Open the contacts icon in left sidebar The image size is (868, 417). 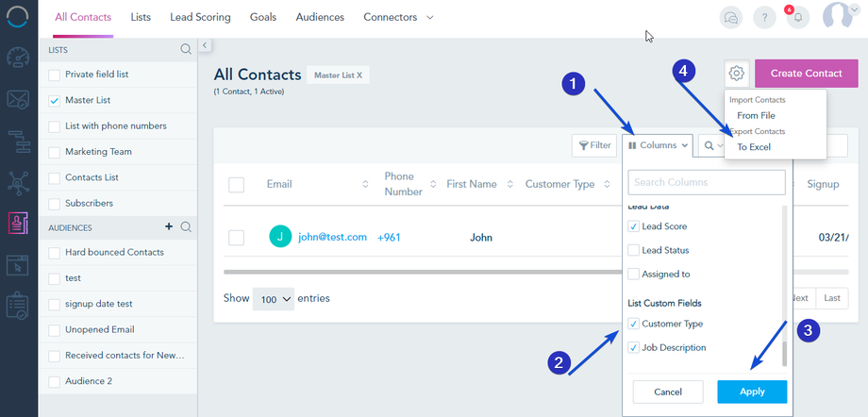pos(19,223)
